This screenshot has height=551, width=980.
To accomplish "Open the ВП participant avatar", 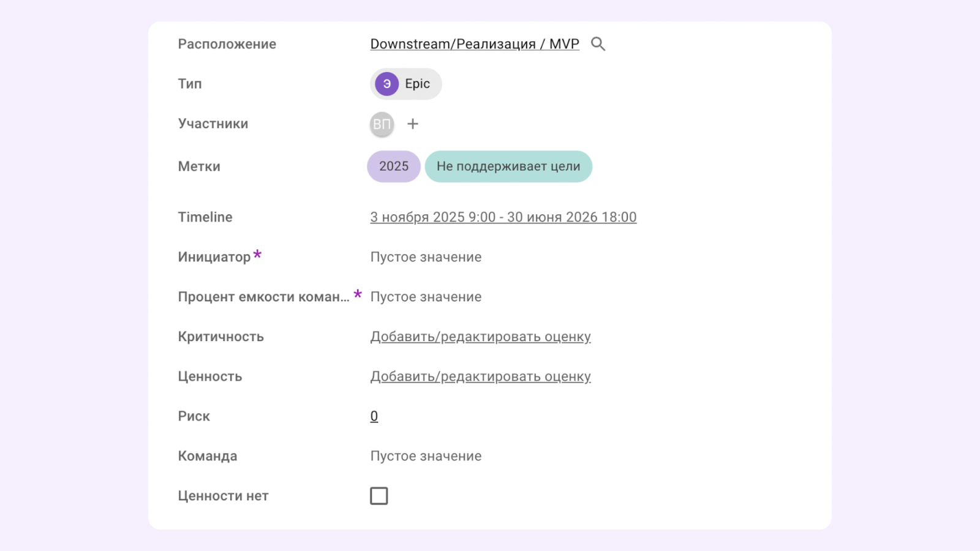I will (382, 124).
